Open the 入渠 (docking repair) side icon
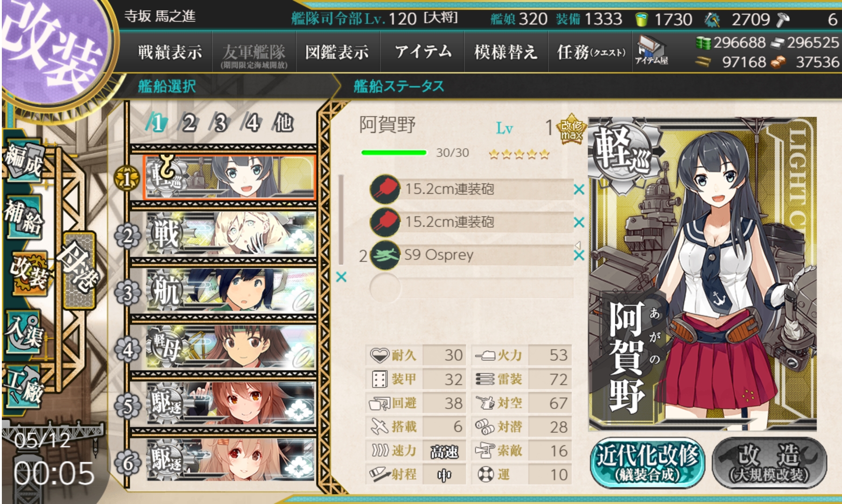 tap(24, 330)
